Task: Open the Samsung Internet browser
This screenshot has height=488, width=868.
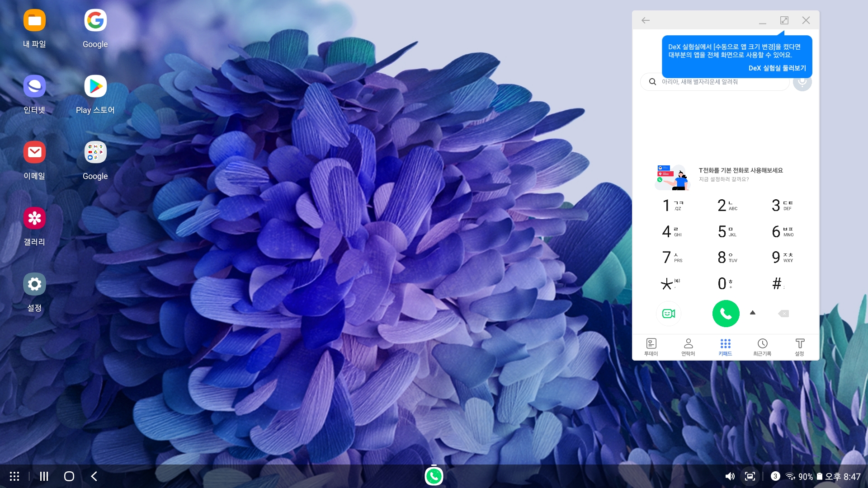Action: pyautogui.click(x=34, y=86)
